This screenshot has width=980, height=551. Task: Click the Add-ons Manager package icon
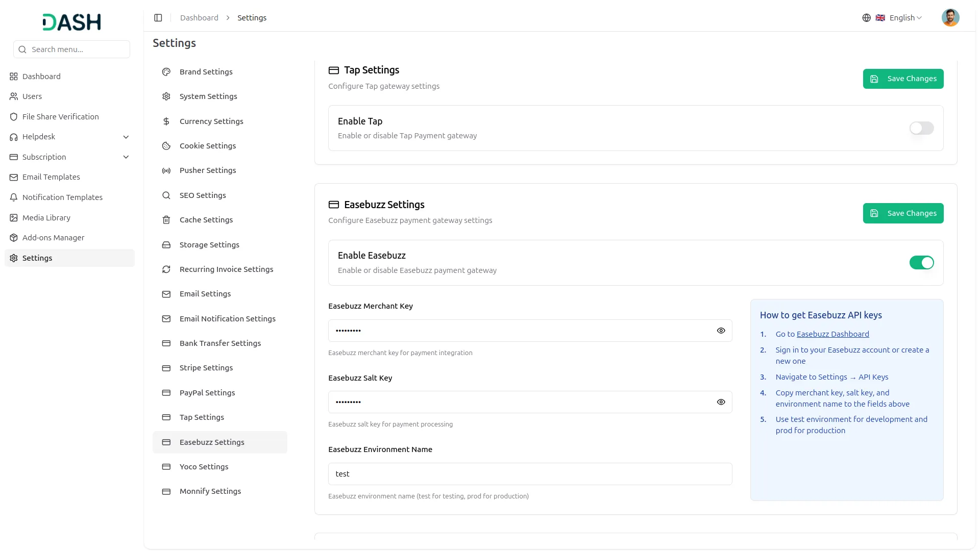[x=14, y=238]
